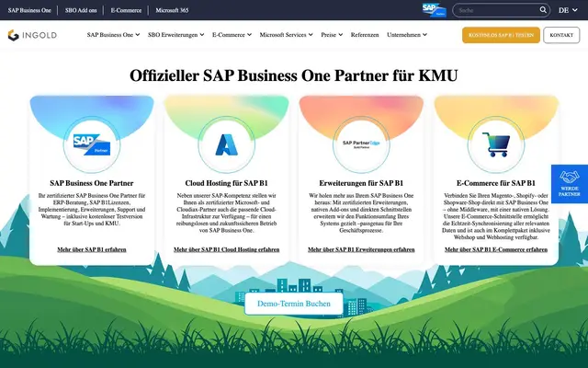This screenshot has height=368, width=588.
Task: Click the search magnifier icon
Action: pos(543,10)
